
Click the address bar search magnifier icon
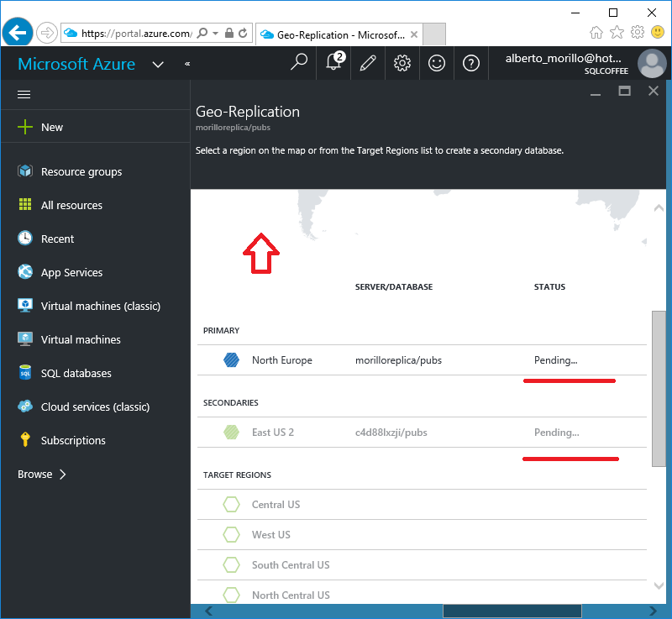(202, 33)
